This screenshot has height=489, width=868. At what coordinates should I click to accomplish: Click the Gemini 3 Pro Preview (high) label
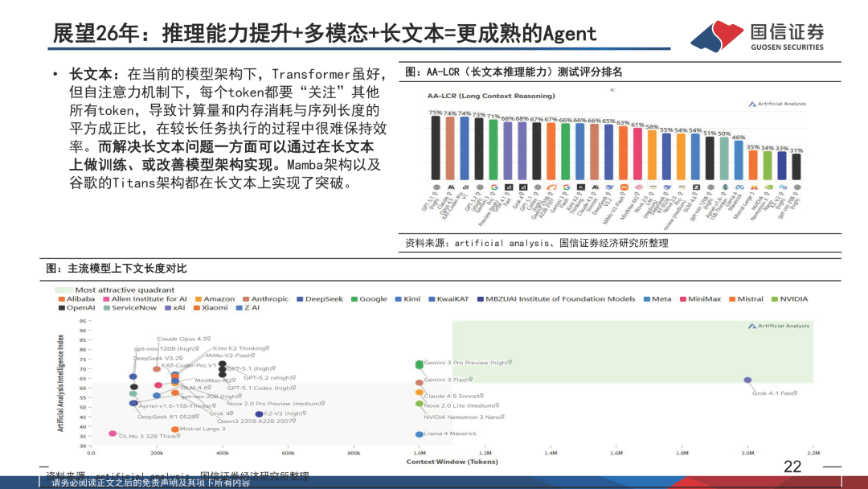[x=467, y=363]
